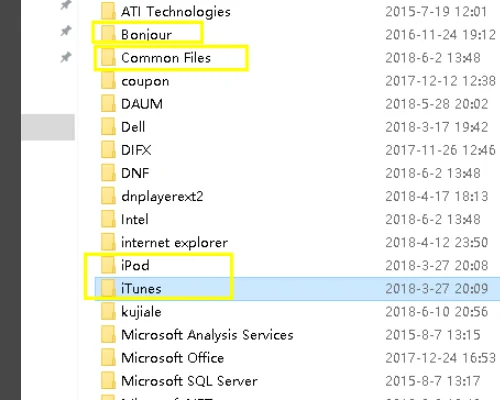The height and width of the screenshot is (400, 500).
Task: Select the coupon folder name
Action: click(145, 81)
